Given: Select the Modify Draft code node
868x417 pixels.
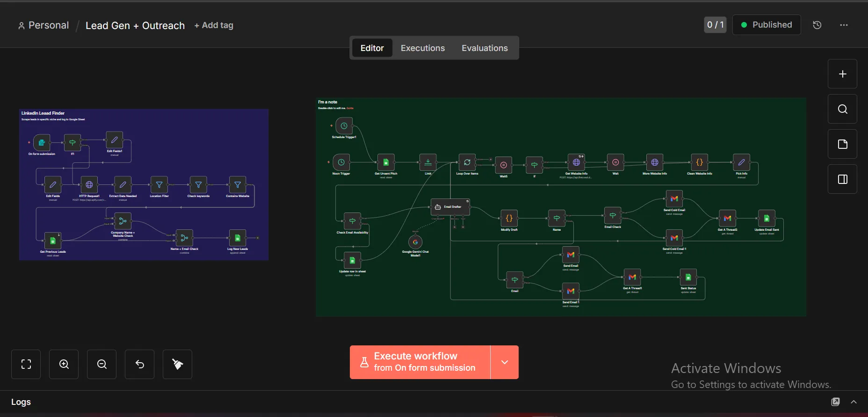Looking at the screenshot, I should pos(509,218).
